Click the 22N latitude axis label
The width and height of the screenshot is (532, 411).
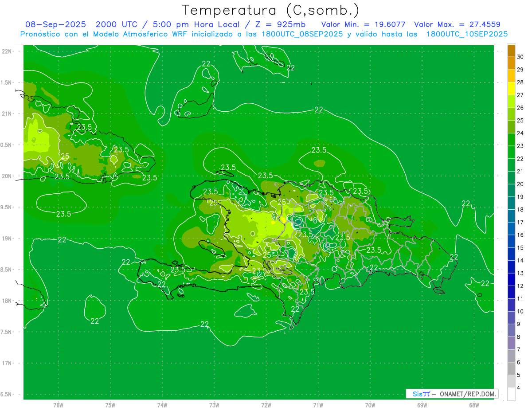pos(7,51)
